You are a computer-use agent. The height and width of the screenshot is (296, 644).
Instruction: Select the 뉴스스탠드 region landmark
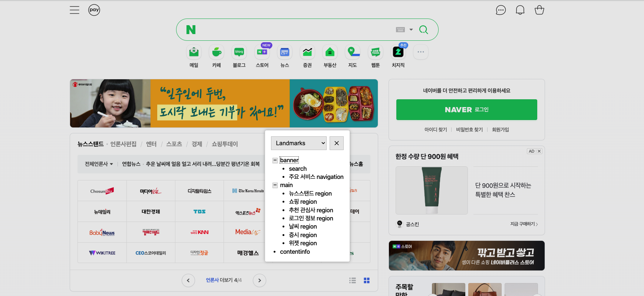point(310,193)
